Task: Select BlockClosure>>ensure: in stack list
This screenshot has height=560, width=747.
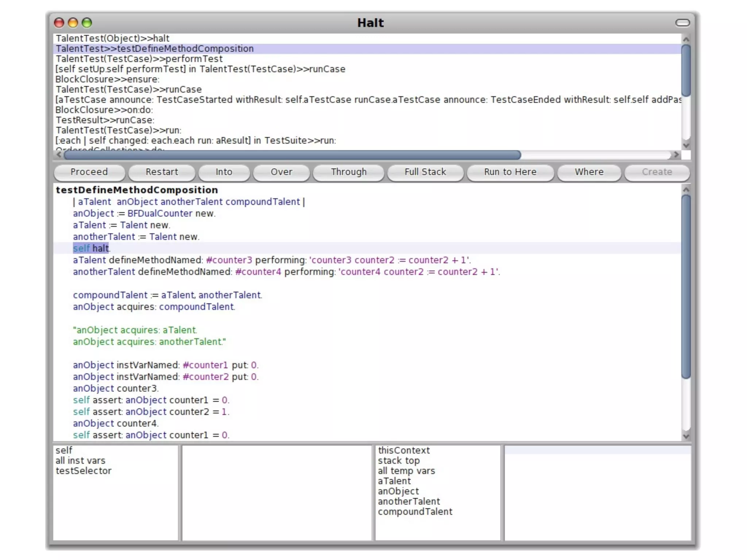Action: [107, 79]
